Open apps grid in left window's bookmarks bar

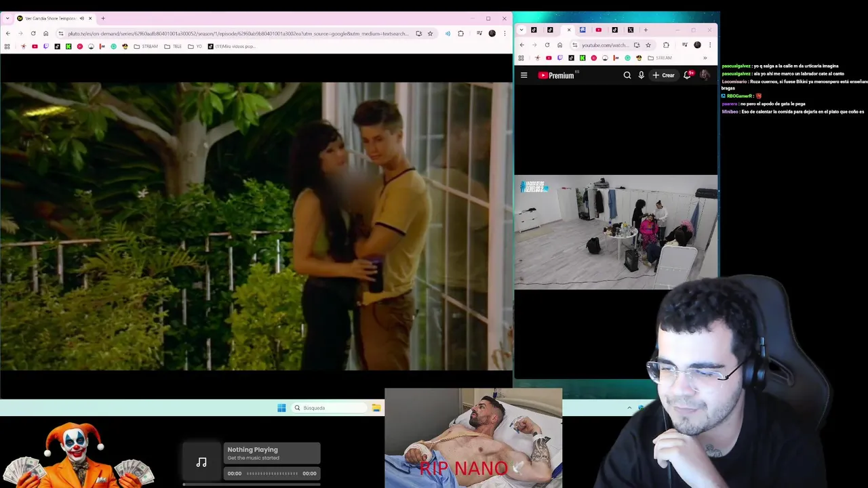point(7,46)
